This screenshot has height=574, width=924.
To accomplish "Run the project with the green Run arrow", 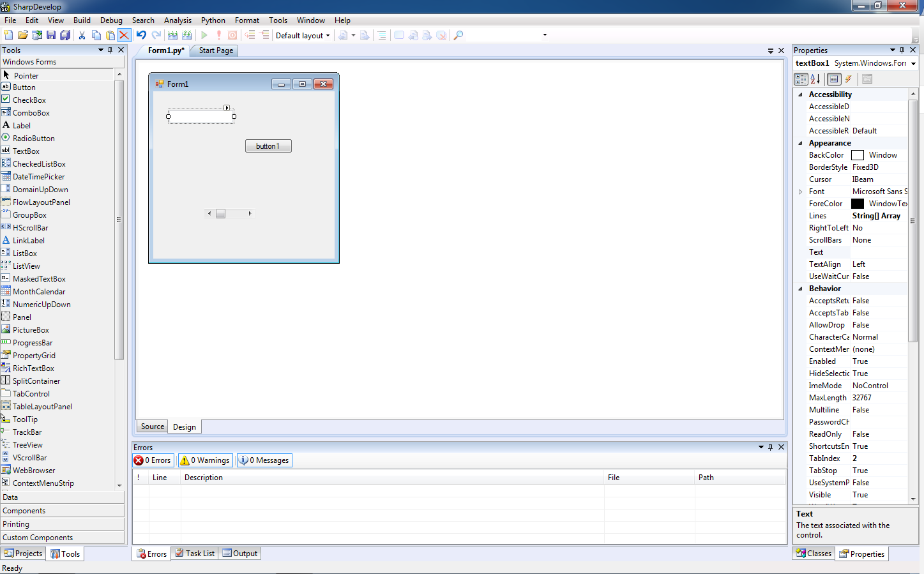I will tap(204, 35).
